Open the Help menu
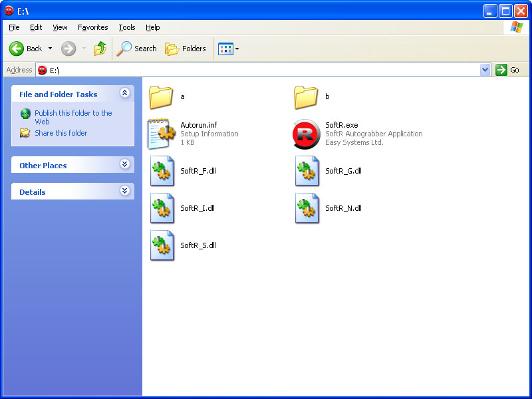 (x=153, y=27)
